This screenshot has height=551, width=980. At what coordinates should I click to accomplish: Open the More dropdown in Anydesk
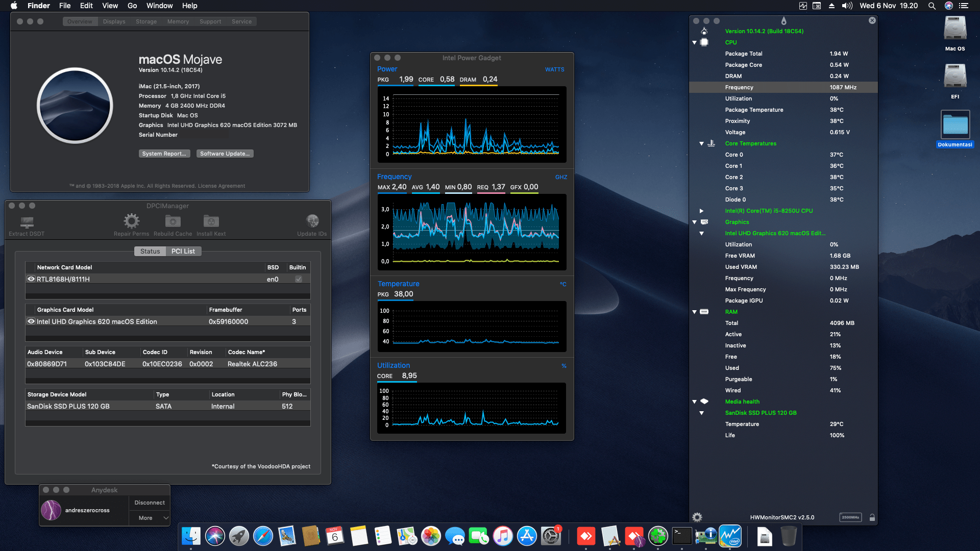149,518
